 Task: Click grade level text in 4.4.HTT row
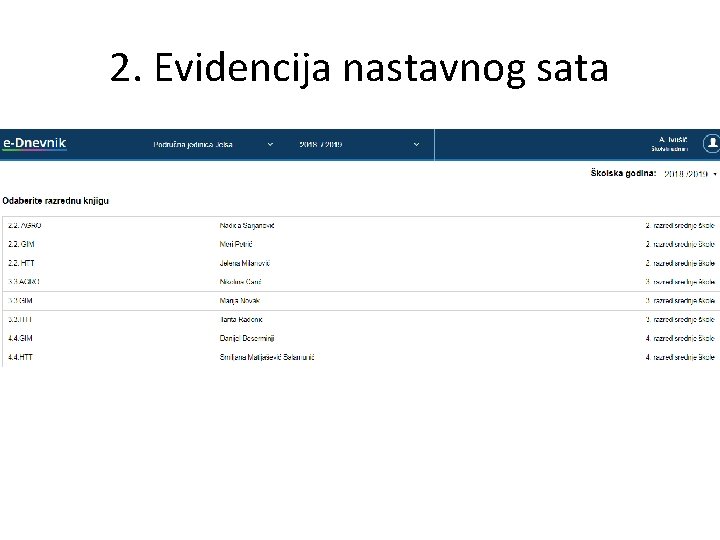[680, 357]
